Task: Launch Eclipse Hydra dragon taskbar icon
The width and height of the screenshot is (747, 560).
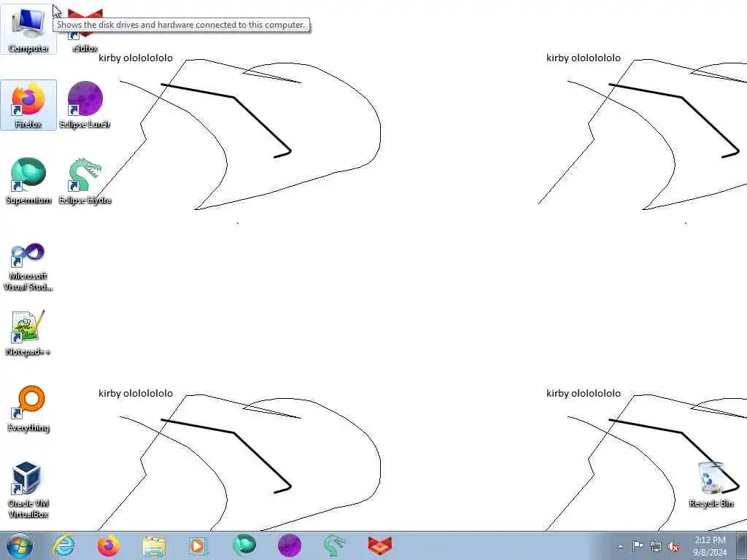Action: point(334,545)
